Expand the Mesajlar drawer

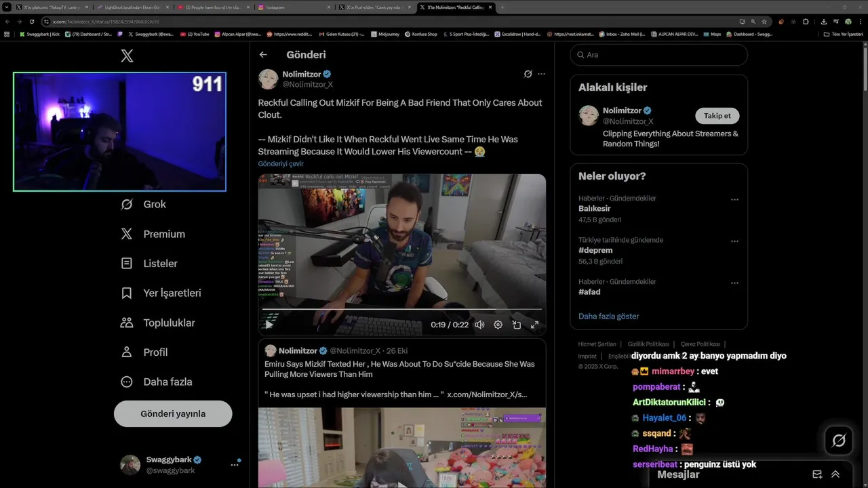click(x=835, y=474)
